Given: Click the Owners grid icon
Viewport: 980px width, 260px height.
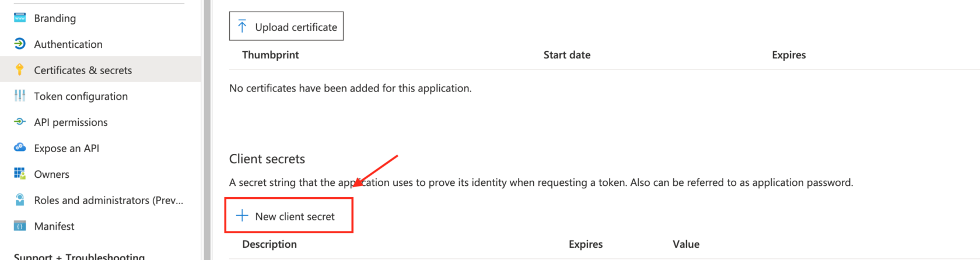Looking at the screenshot, I should 20,174.
